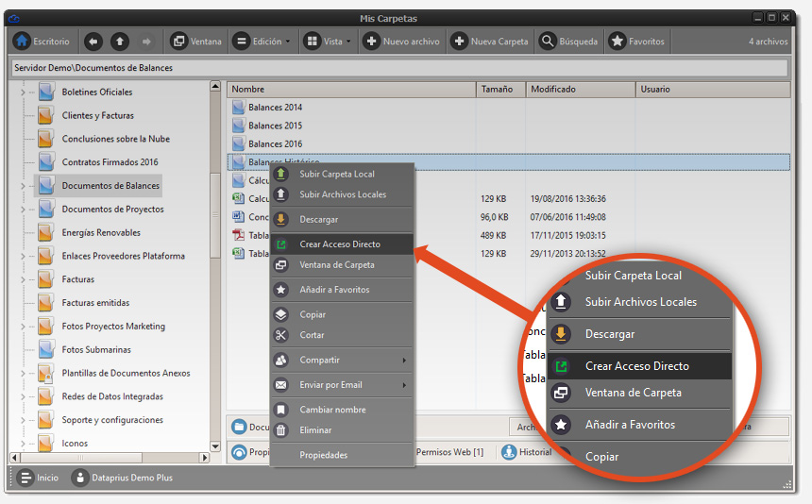The image size is (812, 504).
Task: Click the path field Servidor Demo\Documentos de Balances
Action: 399,68
